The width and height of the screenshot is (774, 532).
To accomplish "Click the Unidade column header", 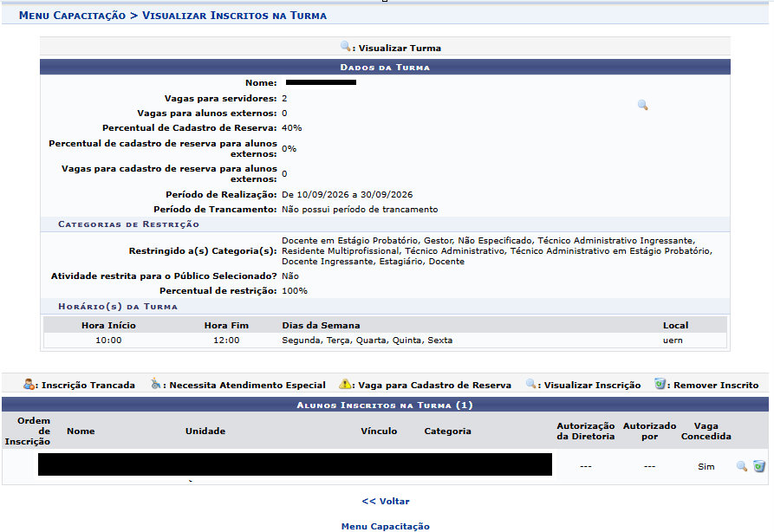I will (x=205, y=431).
